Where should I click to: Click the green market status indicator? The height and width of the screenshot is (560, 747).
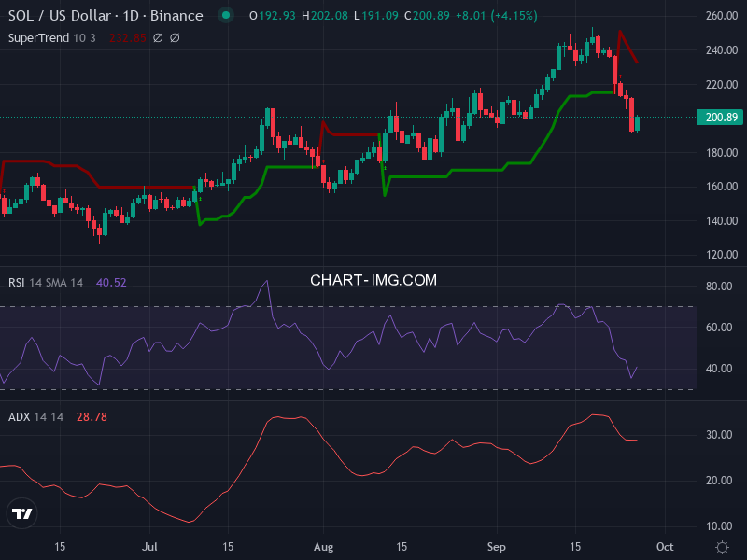[224, 16]
